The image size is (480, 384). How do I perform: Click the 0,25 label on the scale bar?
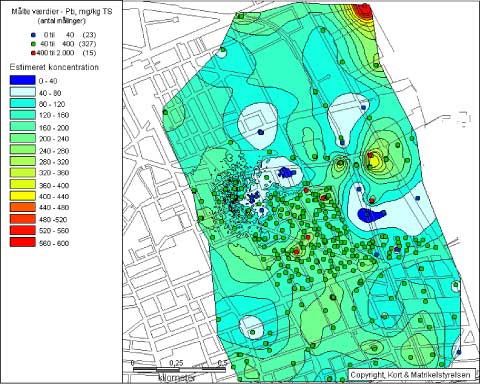tap(177, 362)
